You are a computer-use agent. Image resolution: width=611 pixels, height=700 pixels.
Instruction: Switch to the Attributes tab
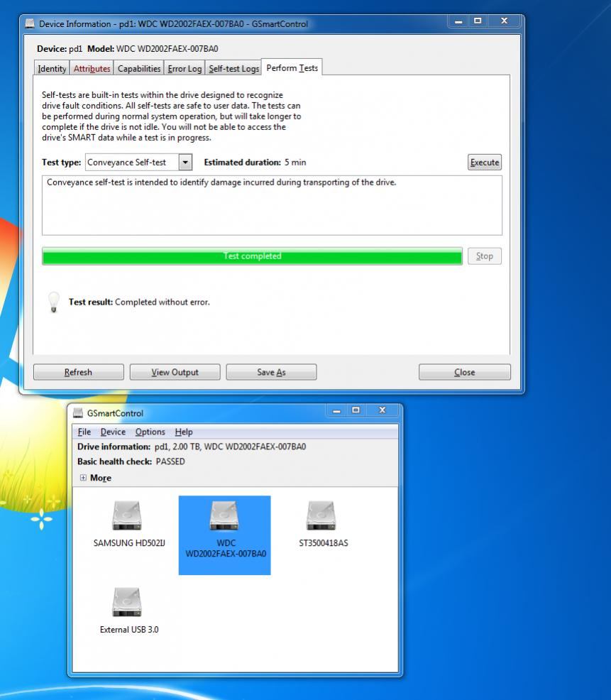pyautogui.click(x=92, y=68)
